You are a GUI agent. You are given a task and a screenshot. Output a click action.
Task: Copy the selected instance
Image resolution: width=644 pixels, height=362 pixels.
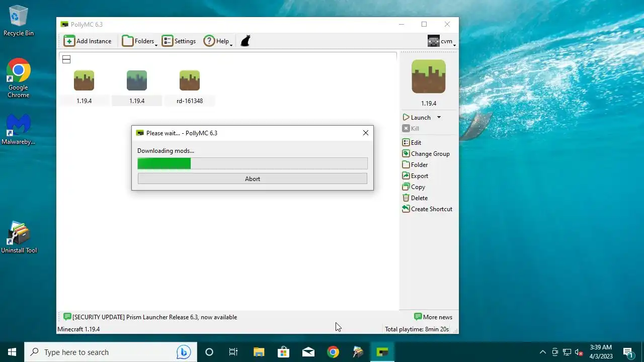point(414,187)
